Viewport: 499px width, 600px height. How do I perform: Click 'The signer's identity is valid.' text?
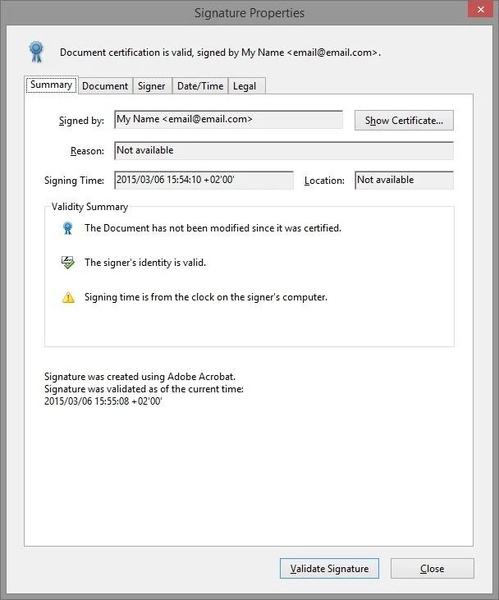pyautogui.click(x=145, y=262)
